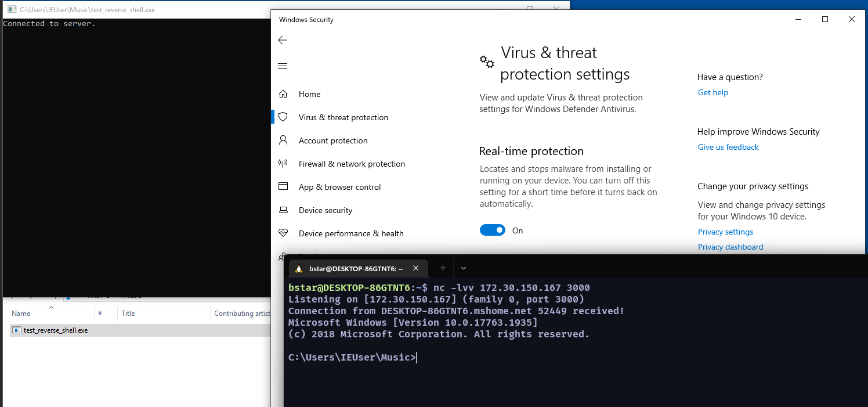
Task: Maximize the Windows Security window
Action: click(824, 19)
